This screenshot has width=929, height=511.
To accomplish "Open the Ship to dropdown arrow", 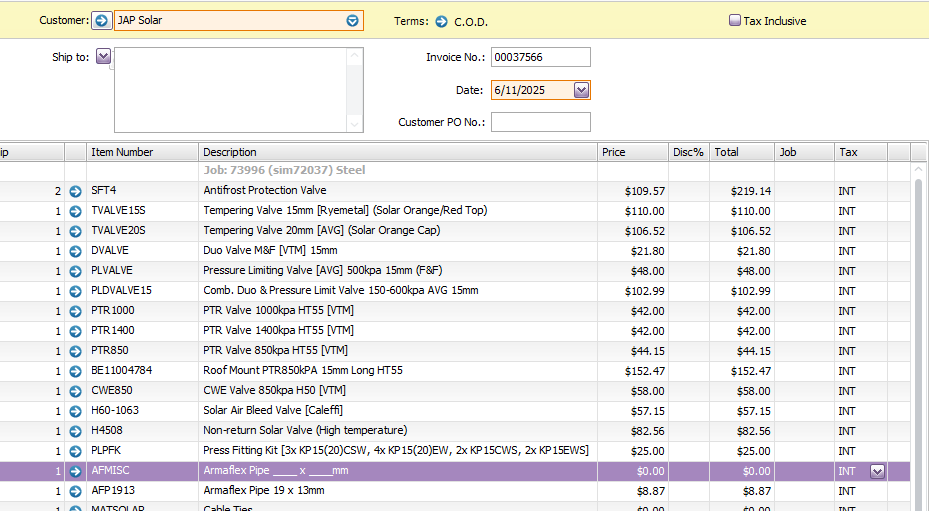I will pyautogui.click(x=104, y=57).
